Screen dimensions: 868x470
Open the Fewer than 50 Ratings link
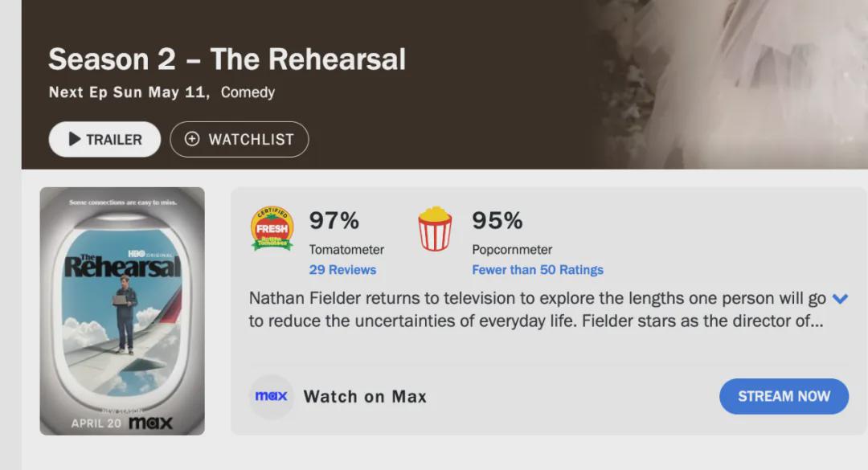point(538,270)
